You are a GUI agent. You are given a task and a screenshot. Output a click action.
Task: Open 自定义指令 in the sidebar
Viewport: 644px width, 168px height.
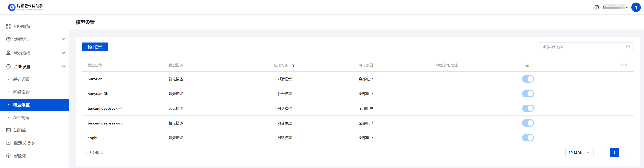(x=24, y=143)
